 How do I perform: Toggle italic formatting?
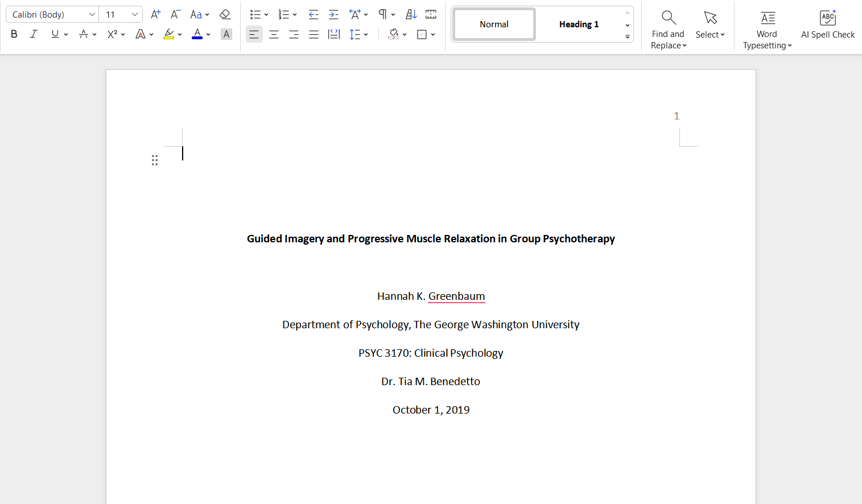[x=34, y=34]
